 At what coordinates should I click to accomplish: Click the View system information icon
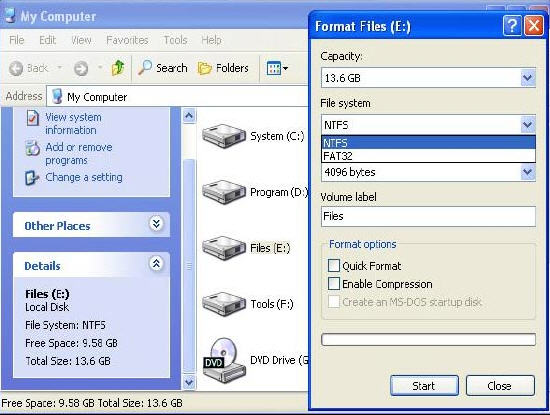(x=32, y=118)
